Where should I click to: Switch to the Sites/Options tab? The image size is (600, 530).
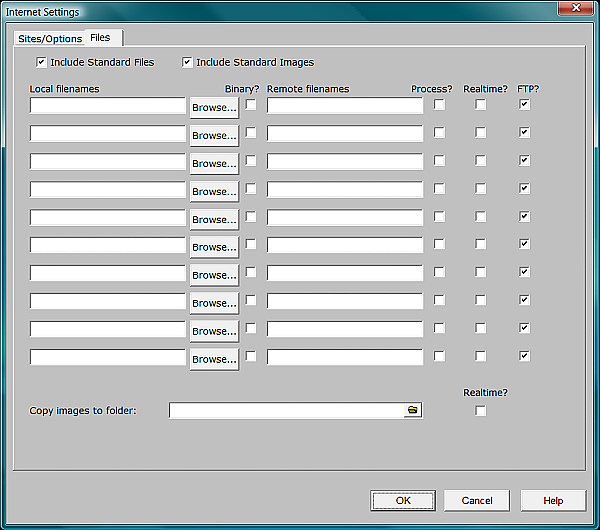coord(50,38)
